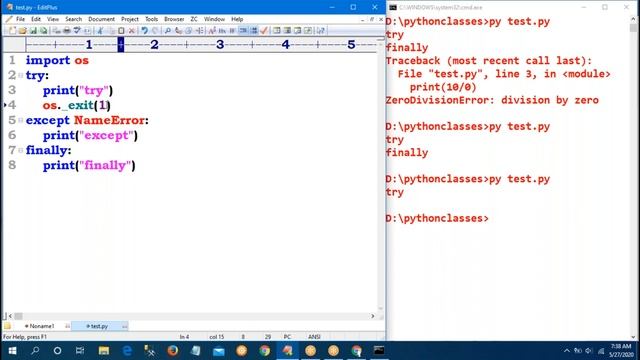Click the 'ln 4' status bar entry
The height and width of the screenshot is (360, 640).
click(x=184, y=337)
